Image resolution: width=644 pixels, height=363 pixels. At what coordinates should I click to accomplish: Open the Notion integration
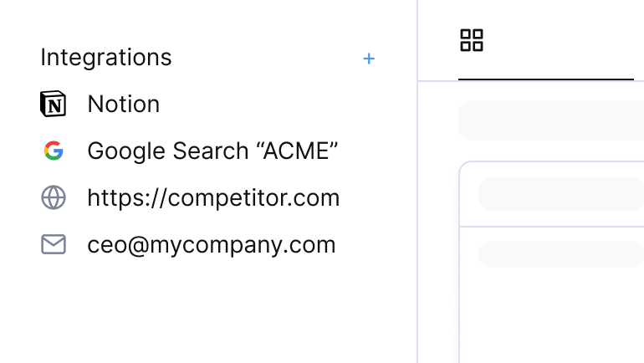point(123,105)
